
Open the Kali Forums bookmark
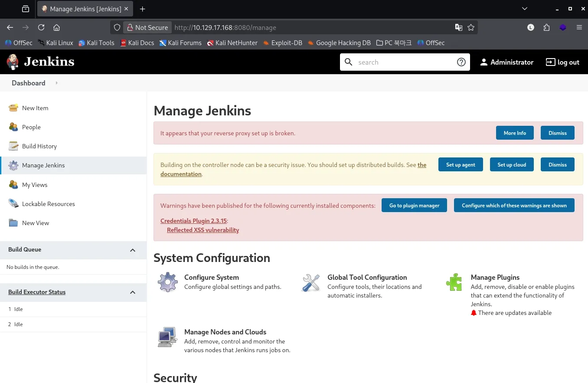180,43
